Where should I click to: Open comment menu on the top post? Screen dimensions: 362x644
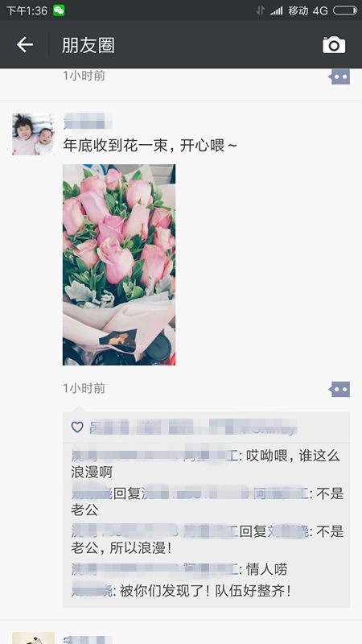point(339,76)
